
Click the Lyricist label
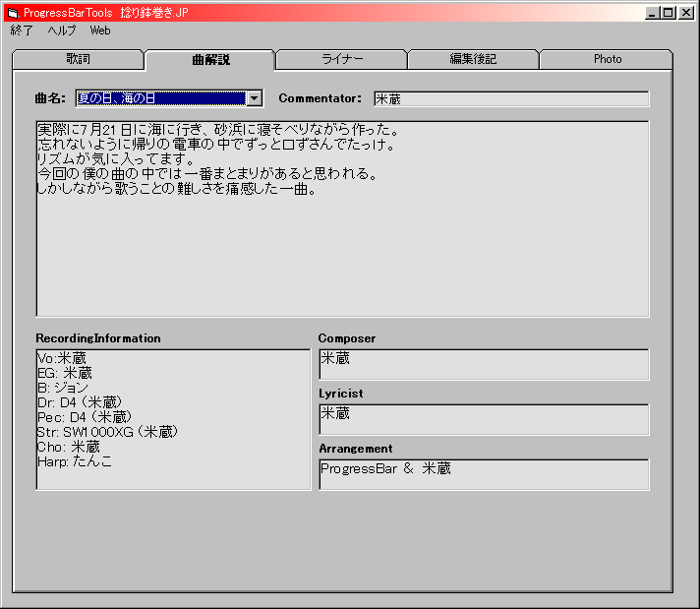pyautogui.click(x=341, y=394)
